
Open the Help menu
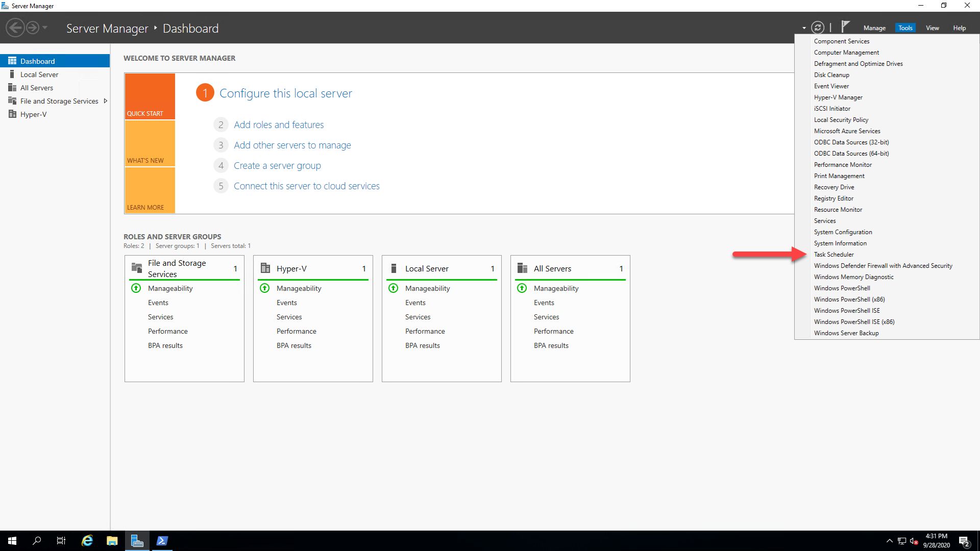coord(960,28)
